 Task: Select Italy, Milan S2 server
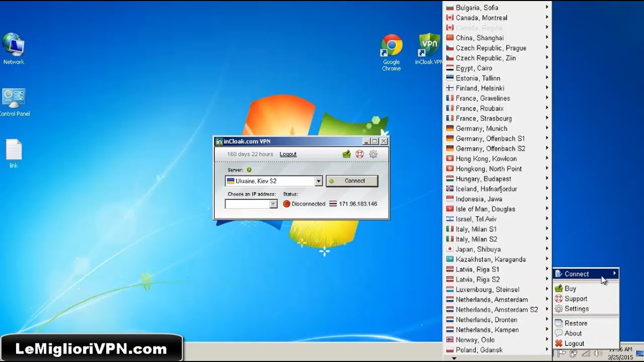coord(497,239)
